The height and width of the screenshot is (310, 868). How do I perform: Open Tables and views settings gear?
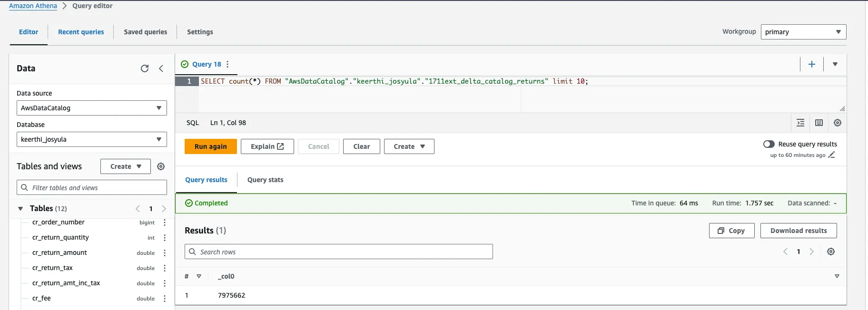pos(161,166)
